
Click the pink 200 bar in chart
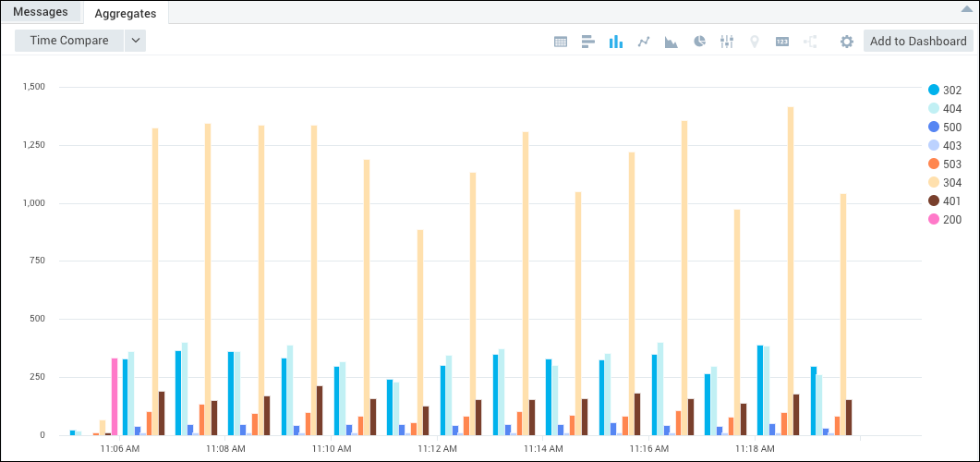pyautogui.click(x=115, y=395)
